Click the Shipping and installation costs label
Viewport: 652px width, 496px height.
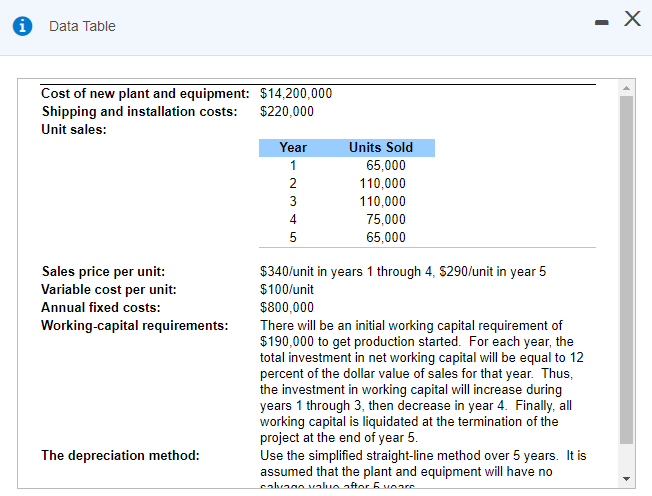[x=139, y=111]
